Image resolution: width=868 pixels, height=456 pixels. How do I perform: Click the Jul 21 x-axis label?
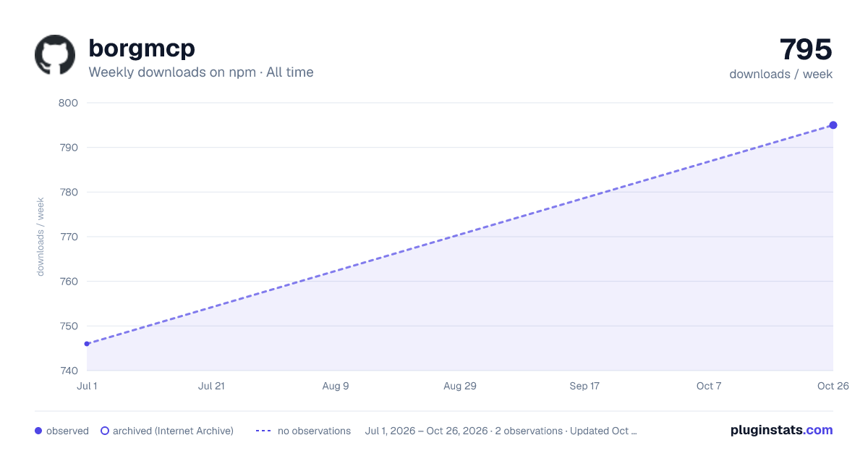(x=211, y=386)
